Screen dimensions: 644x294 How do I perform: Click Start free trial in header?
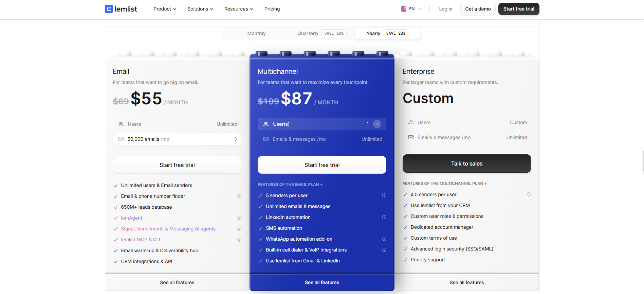tap(519, 9)
